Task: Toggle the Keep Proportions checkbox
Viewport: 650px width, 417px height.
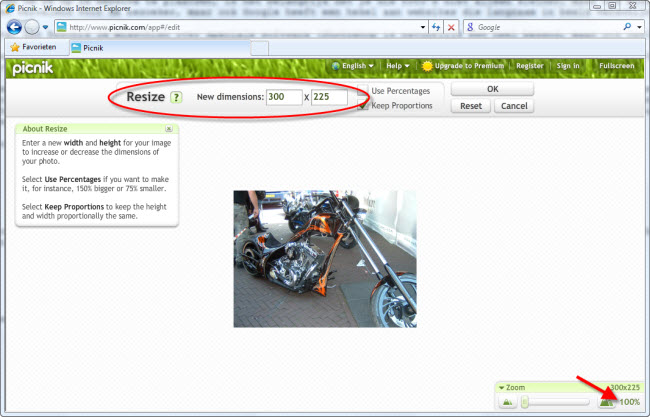Action: click(x=363, y=106)
